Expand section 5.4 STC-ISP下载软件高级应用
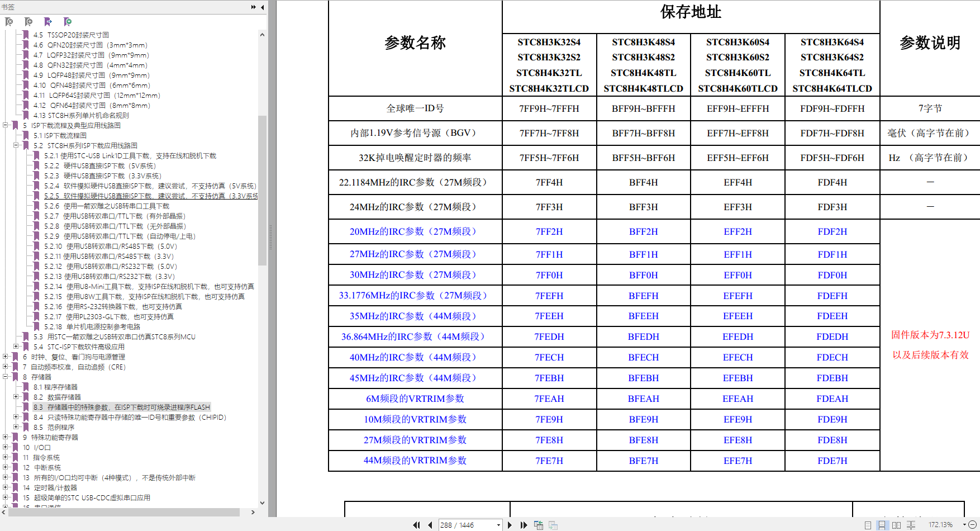 [16, 347]
